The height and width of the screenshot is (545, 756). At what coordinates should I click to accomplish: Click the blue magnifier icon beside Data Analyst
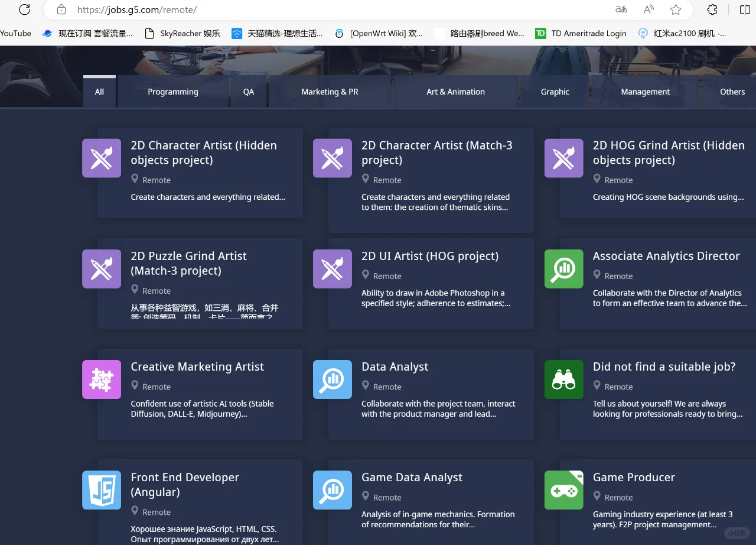click(x=333, y=379)
